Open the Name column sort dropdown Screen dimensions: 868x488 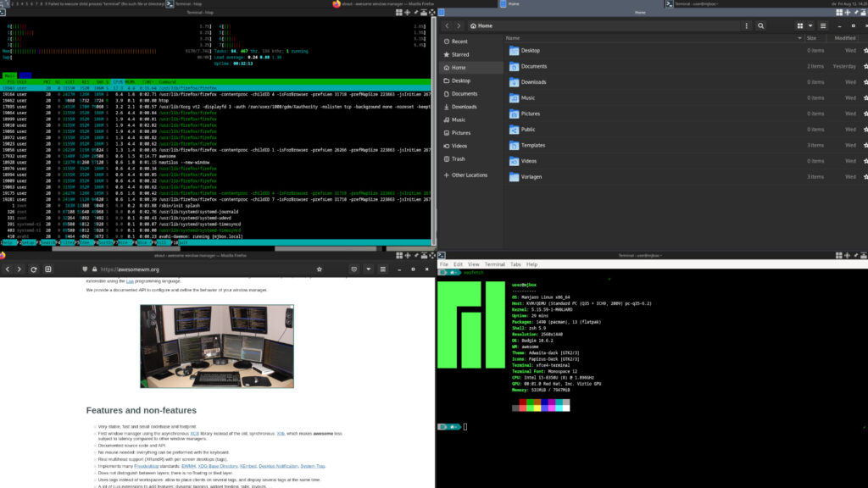[x=798, y=37]
